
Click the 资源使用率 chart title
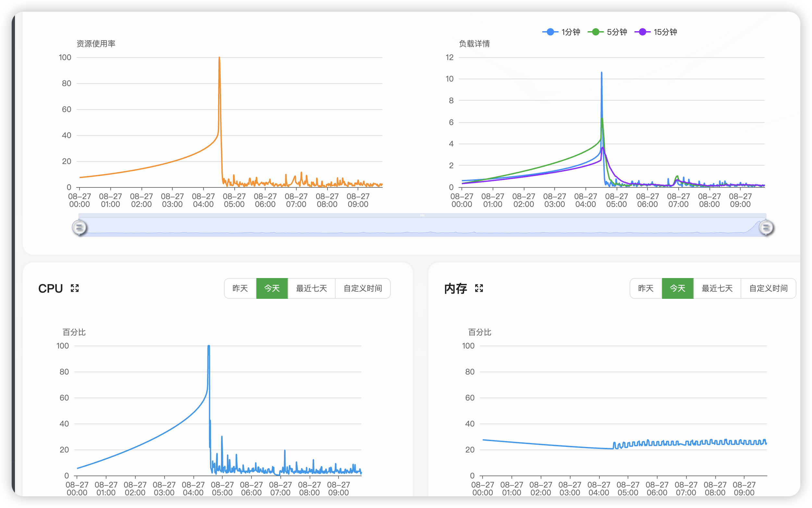pyautogui.click(x=96, y=44)
